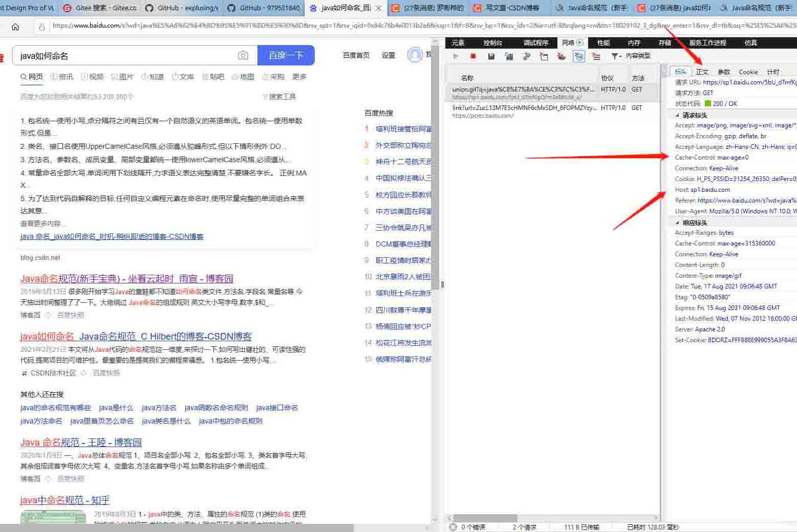
Task: Toggle the 'always refresh from server' highlighted icon
Action: (x=578, y=56)
